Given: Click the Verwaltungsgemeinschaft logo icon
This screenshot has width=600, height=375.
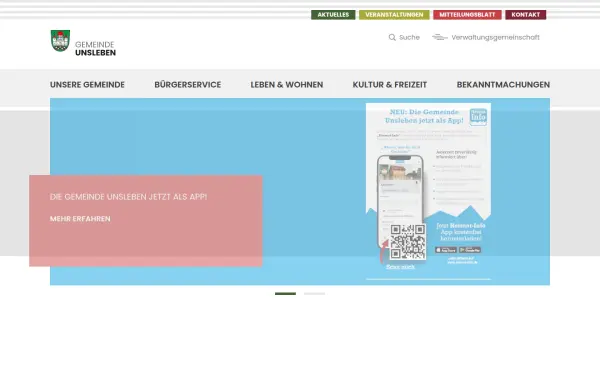Looking at the screenshot, I should pyautogui.click(x=440, y=37).
